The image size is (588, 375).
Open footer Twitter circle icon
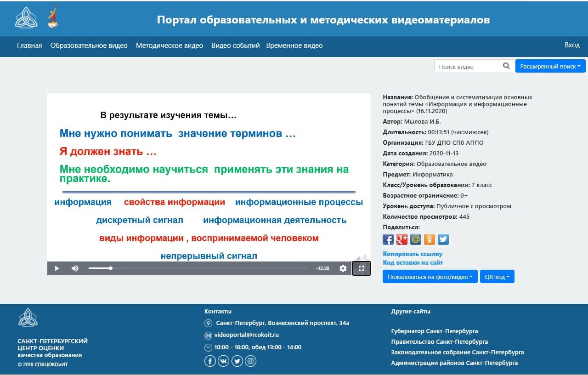coord(237,361)
